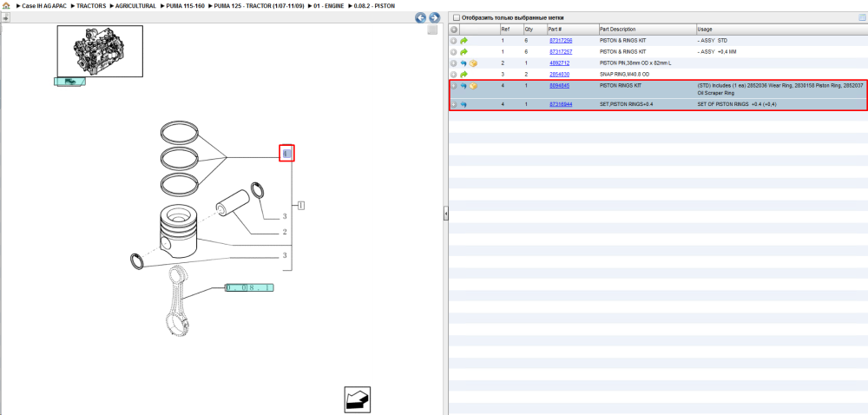868x415 pixels.
Task: Select the 'SNAP RING,M40.8 OD' description
Action: [x=624, y=74]
